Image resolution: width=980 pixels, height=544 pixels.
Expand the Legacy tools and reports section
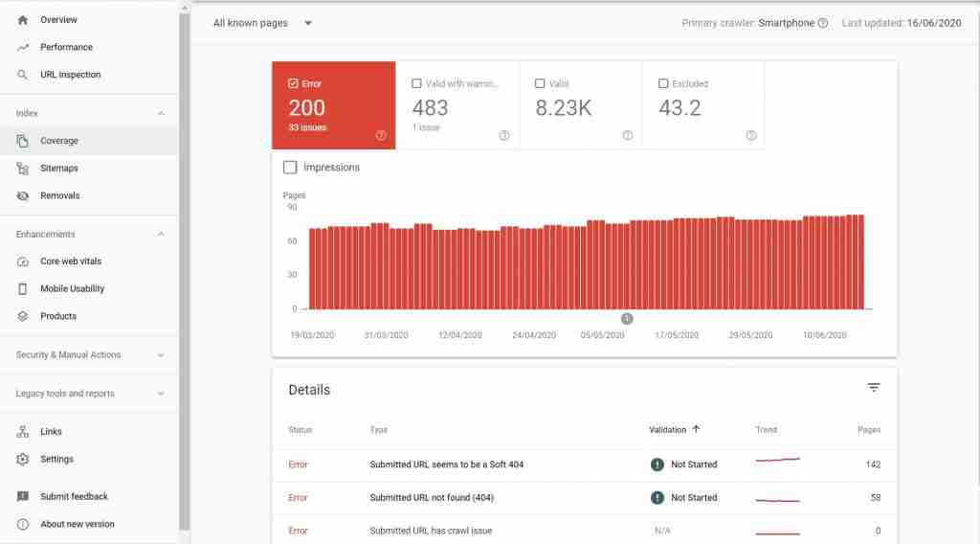point(89,394)
